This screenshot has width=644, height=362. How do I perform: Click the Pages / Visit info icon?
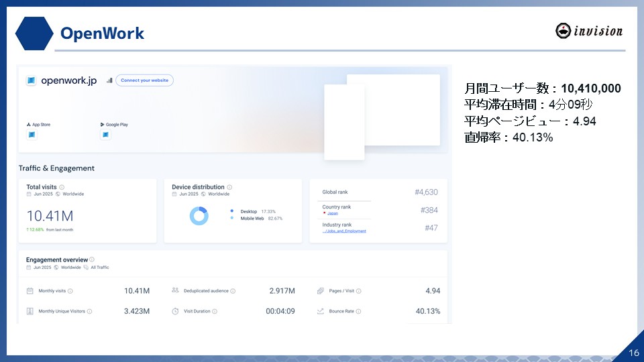pyautogui.click(x=358, y=291)
